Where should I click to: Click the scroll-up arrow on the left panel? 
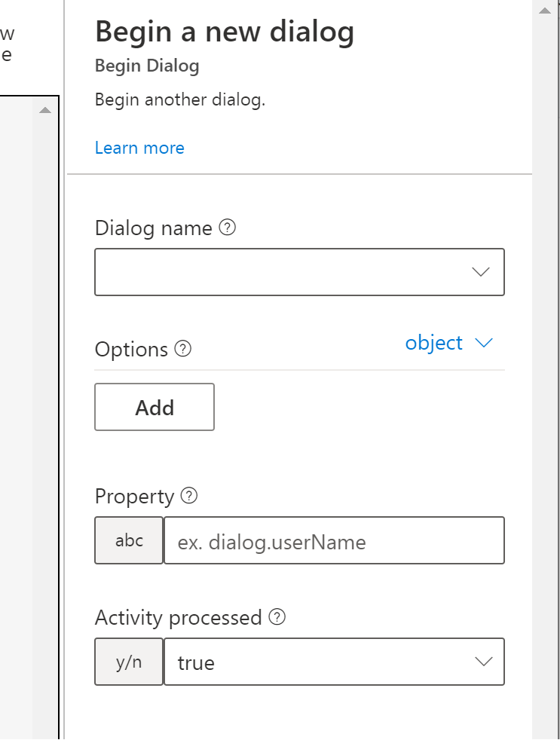(45, 109)
